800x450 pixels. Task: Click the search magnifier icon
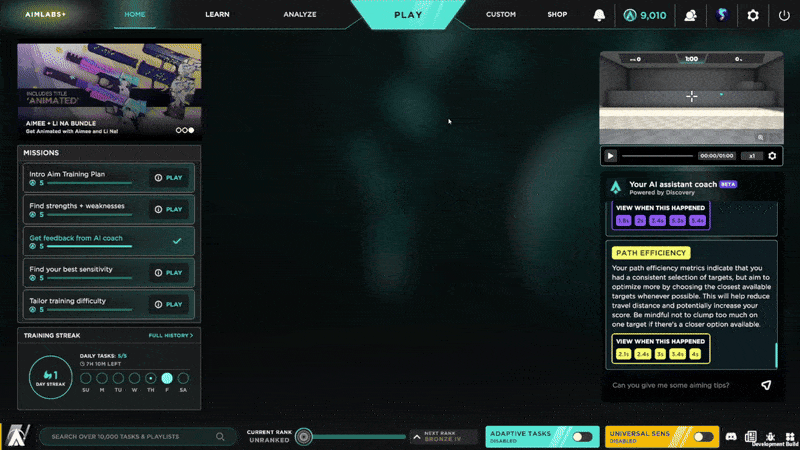220,437
